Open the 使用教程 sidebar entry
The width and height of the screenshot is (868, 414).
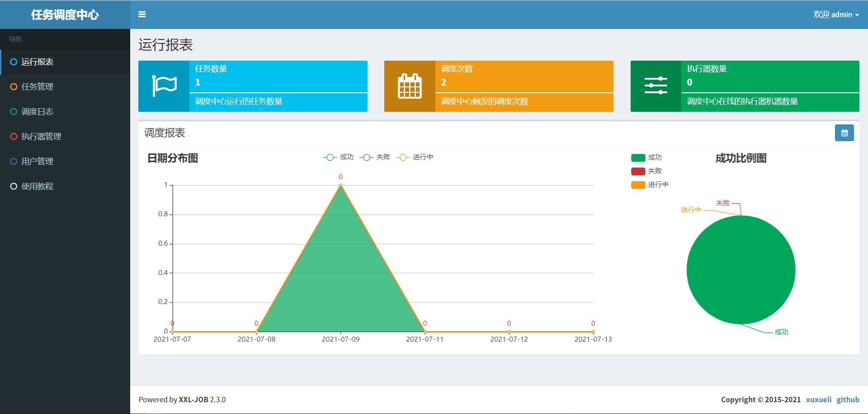pyautogui.click(x=65, y=186)
